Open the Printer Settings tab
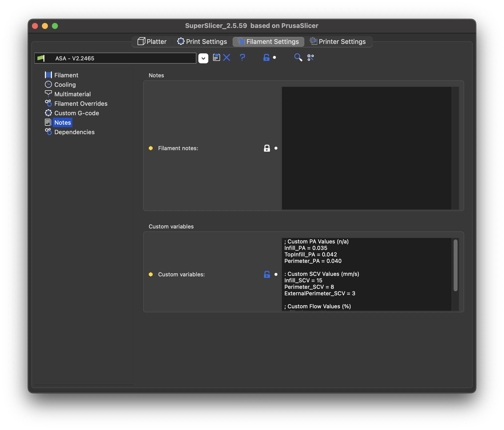Image resolution: width=504 pixels, height=430 pixels. point(338,42)
